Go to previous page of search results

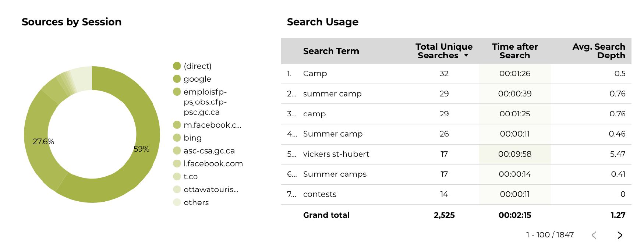pos(594,235)
